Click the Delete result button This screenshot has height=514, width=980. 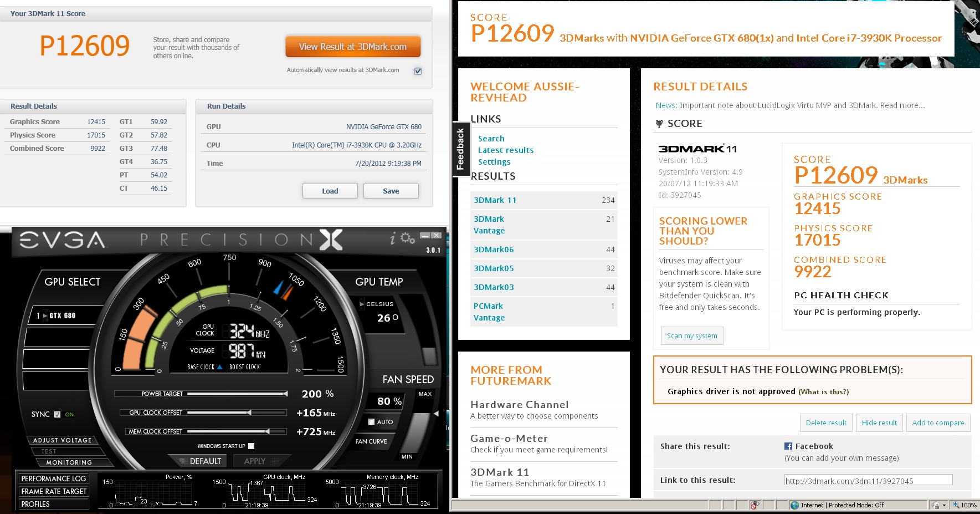pos(826,423)
